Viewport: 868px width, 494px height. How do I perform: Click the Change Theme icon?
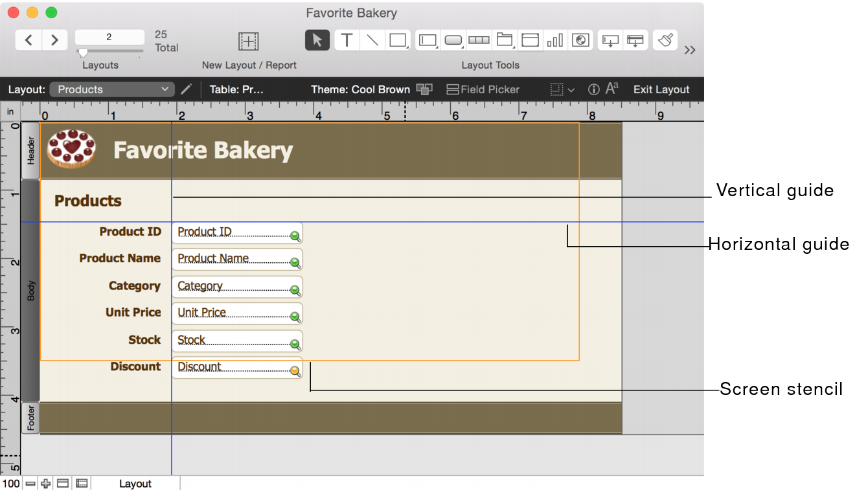pos(424,89)
